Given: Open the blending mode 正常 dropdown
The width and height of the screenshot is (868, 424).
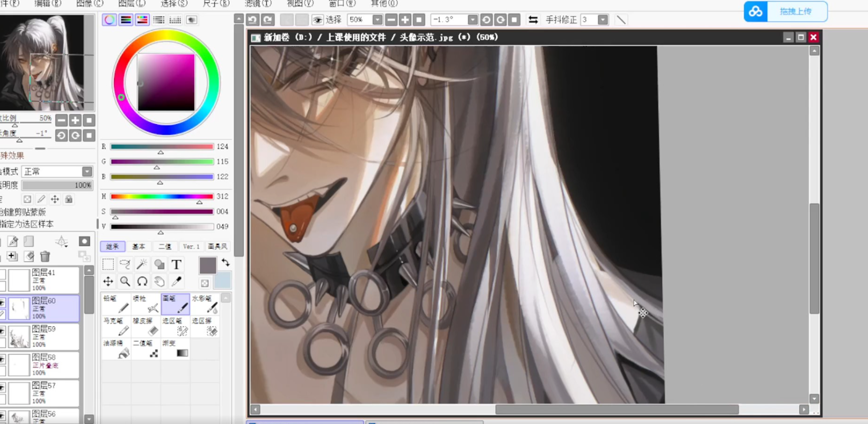Looking at the screenshot, I should tap(87, 171).
